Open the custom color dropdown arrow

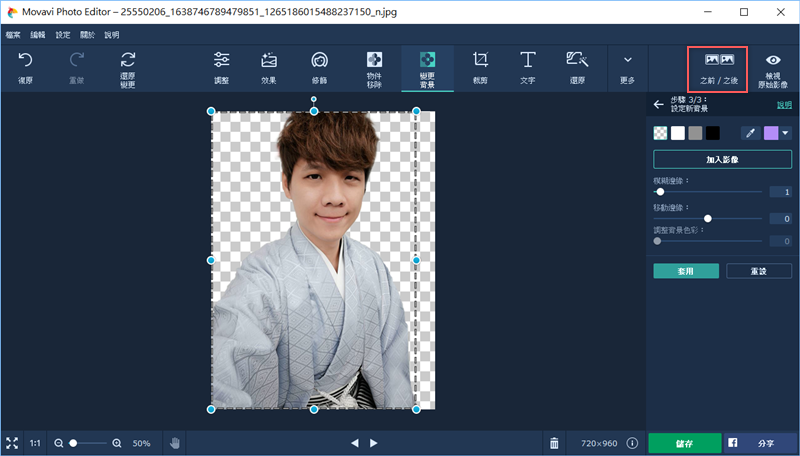pos(785,133)
